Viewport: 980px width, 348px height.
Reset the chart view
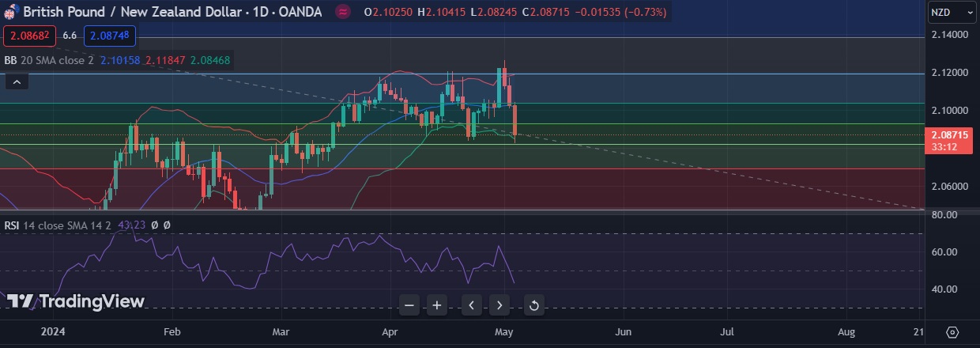click(x=533, y=305)
